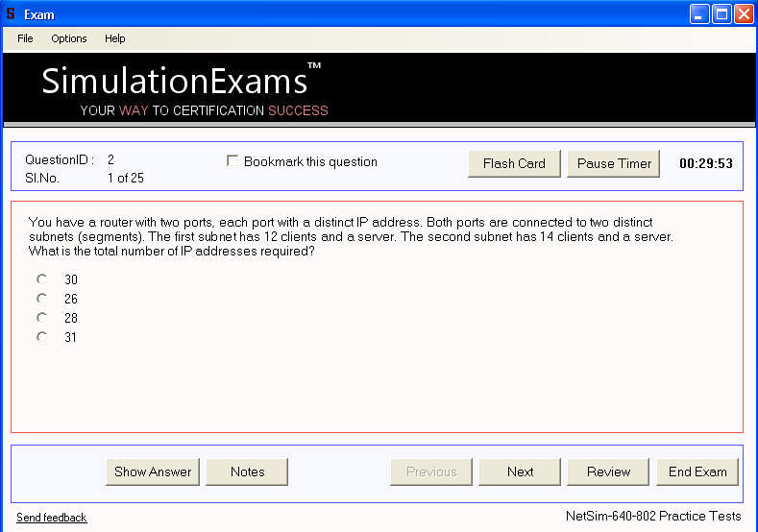Minimize the Exam window
758x532 pixels.
coord(699,14)
